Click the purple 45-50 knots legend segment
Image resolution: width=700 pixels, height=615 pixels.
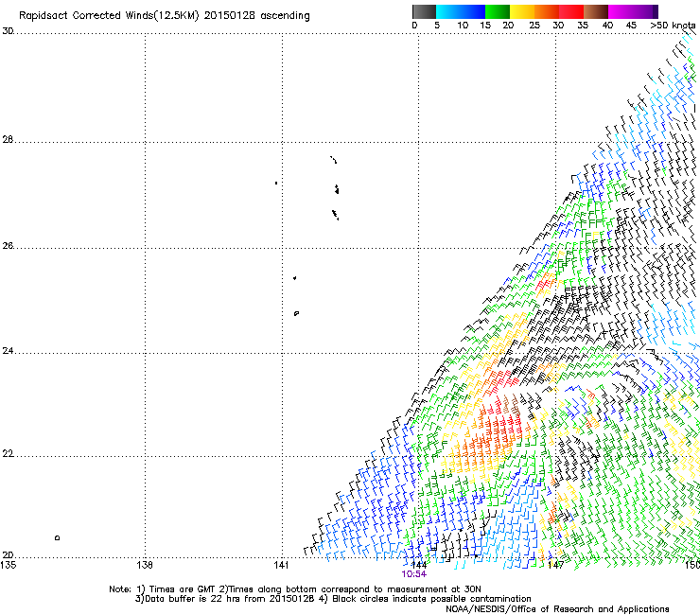pos(645,11)
